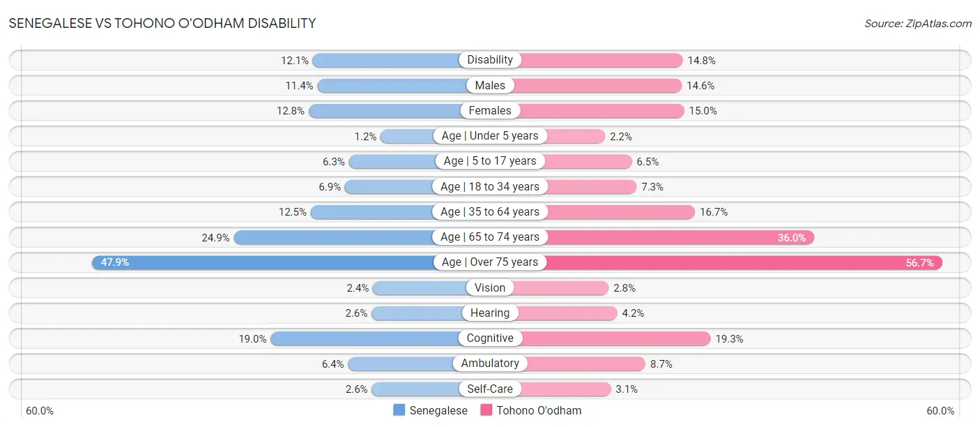This screenshot has height=427, width=980.
Task: Click the chart title Senegalese vs Tohono O'odham Disability
Action: click(162, 23)
